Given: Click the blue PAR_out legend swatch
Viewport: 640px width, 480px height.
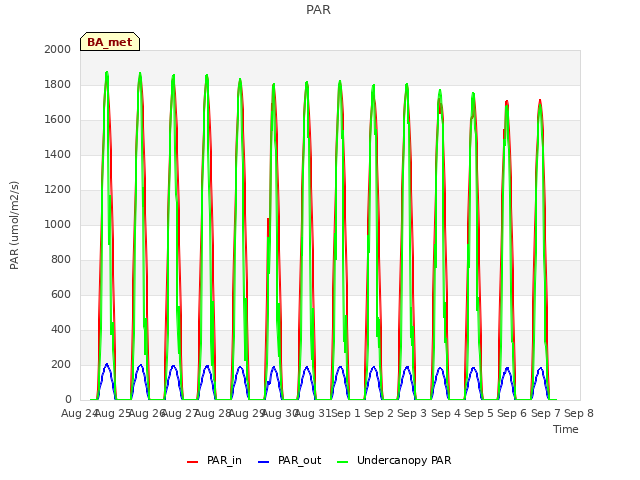Looking at the screenshot, I should point(264,462).
